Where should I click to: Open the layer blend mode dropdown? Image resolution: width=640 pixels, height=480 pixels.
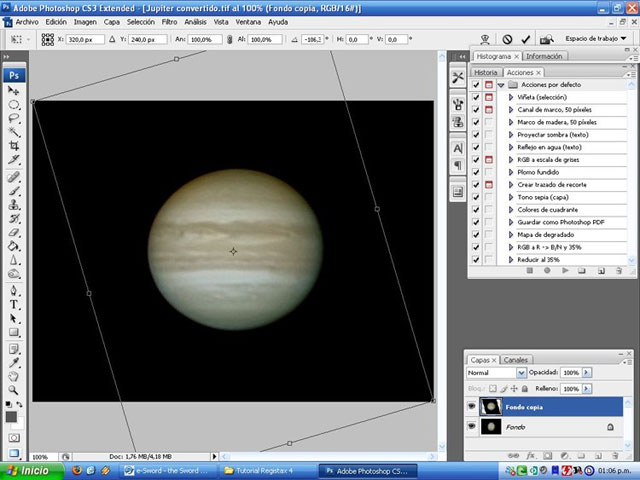(496, 373)
